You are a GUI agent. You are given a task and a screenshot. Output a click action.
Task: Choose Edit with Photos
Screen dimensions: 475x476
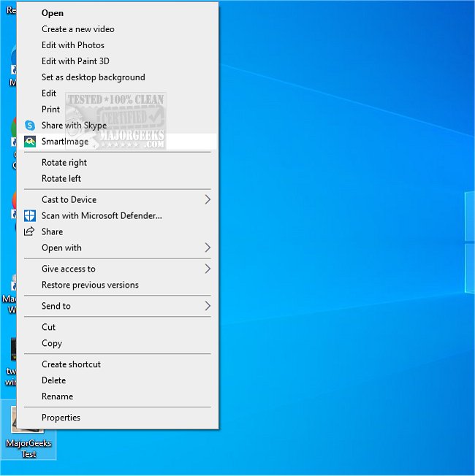[118, 45]
